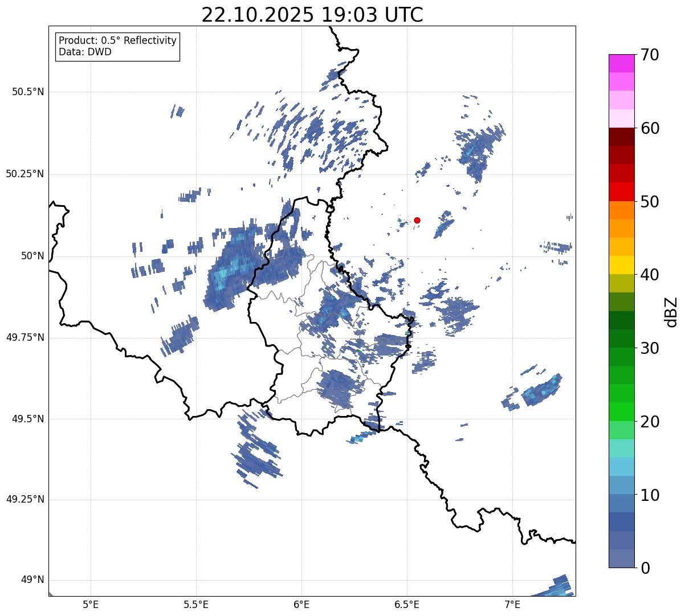Click the 49.5°N latitude label
Viewport: 685px width, 616px height.
pos(27,419)
